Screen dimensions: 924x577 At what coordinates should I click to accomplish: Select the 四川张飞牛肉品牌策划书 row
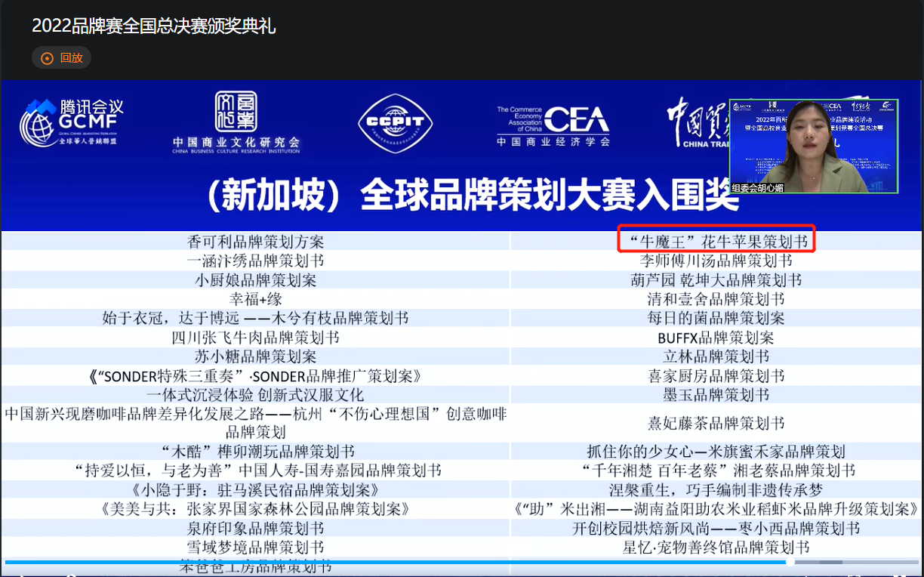pyautogui.click(x=255, y=338)
